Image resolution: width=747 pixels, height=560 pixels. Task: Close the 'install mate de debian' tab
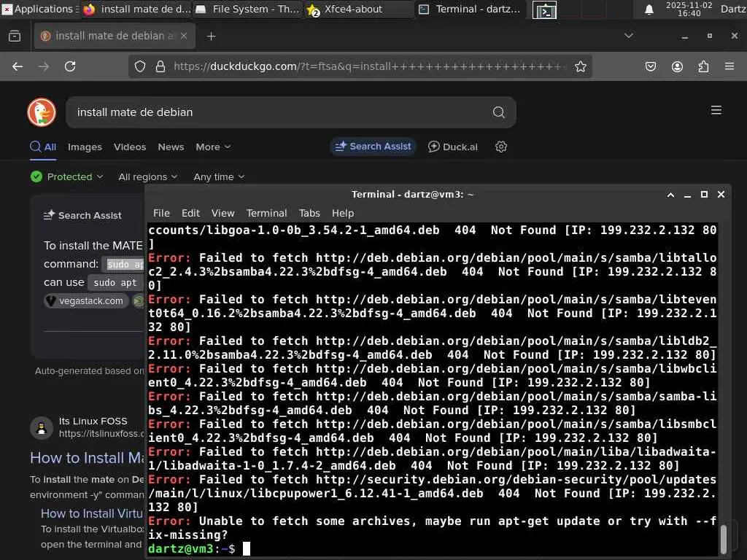coord(184,36)
